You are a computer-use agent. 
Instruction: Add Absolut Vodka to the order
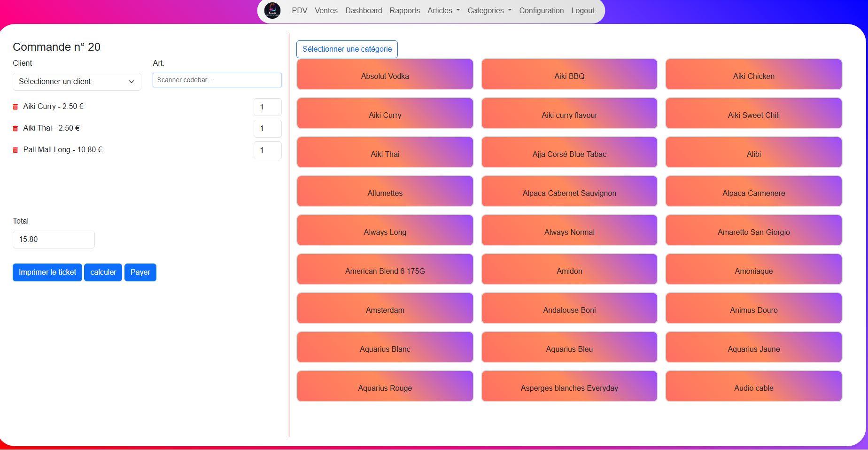click(x=385, y=74)
